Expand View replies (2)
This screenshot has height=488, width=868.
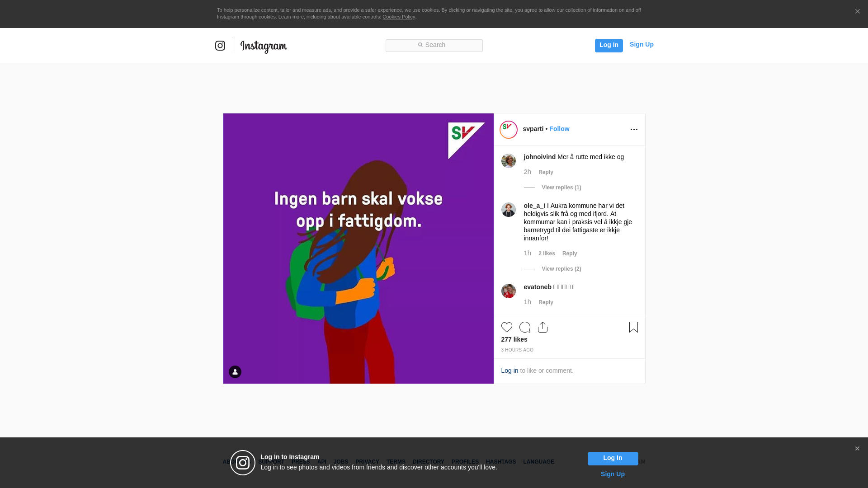click(561, 269)
